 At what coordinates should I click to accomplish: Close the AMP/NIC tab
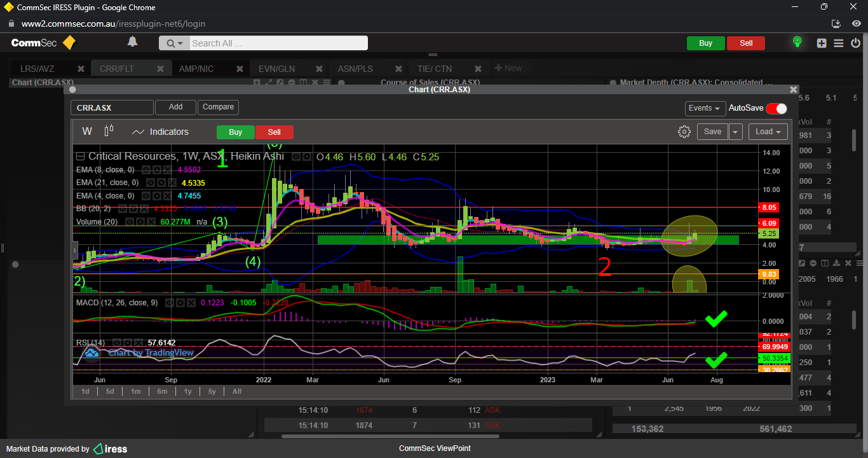point(240,69)
